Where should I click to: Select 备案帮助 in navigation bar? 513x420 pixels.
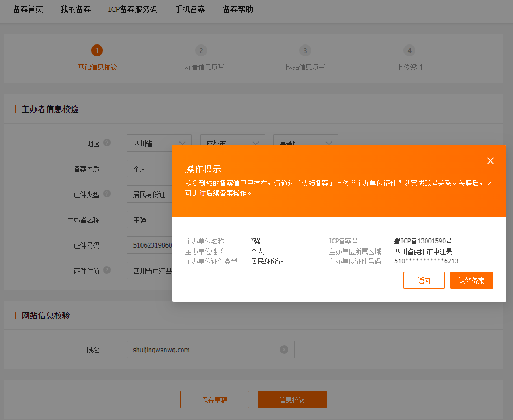tap(238, 10)
